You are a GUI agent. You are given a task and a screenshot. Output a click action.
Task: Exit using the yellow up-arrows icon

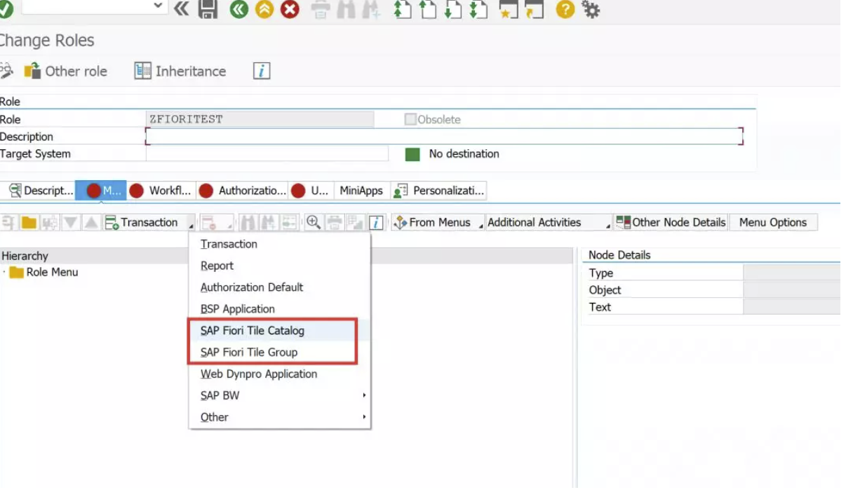click(x=264, y=9)
